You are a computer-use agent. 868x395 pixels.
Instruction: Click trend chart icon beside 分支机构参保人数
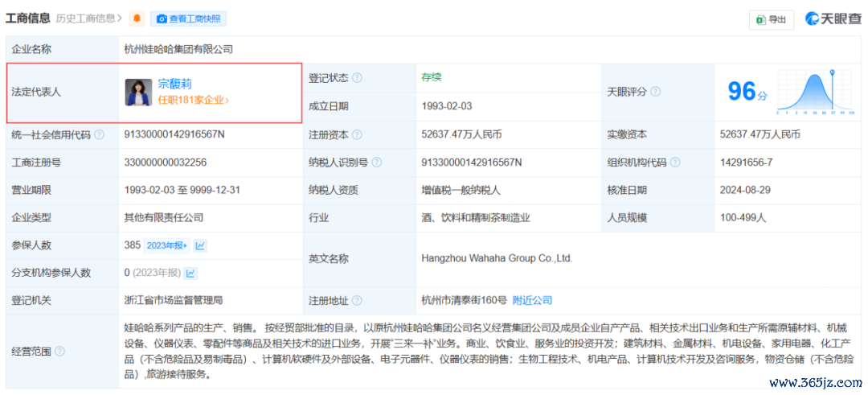191,273
